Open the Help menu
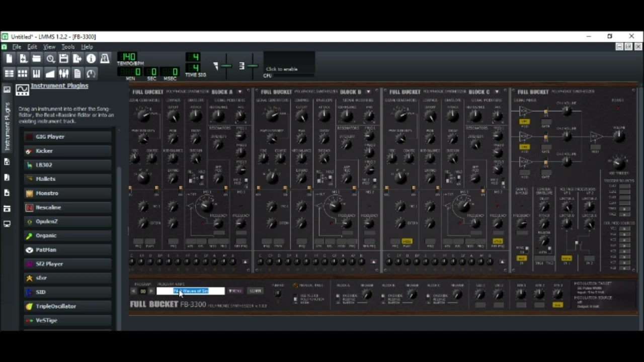The image size is (644, 362). click(x=87, y=47)
